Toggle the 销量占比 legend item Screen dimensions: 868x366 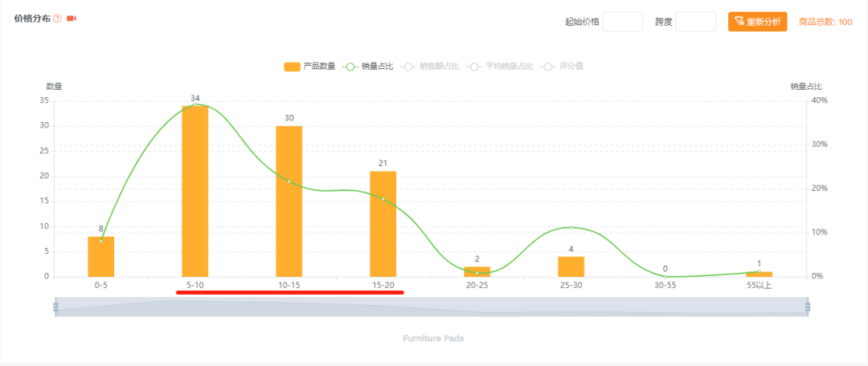[367, 67]
